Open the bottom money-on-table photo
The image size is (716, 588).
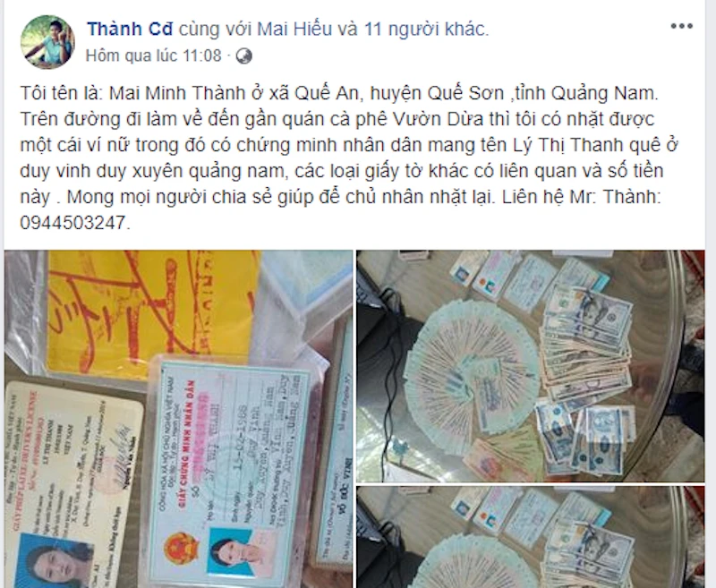tap(531, 537)
